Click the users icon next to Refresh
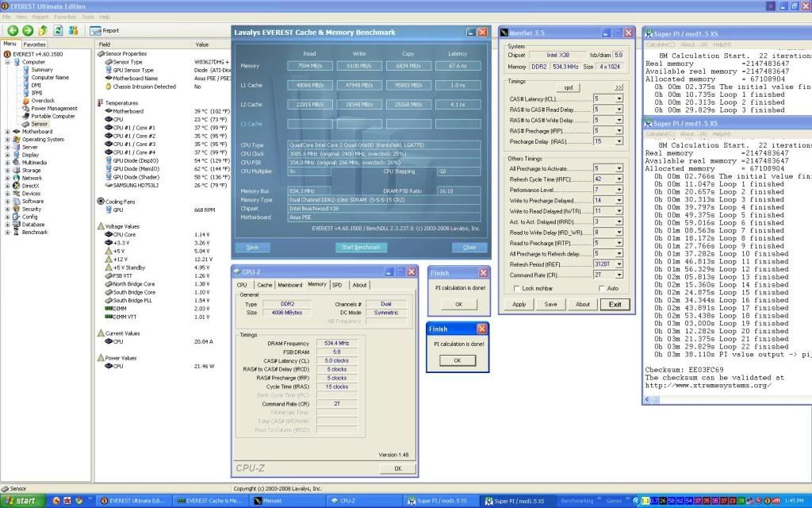The height and width of the screenshot is (508, 812). click(x=73, y=31)
